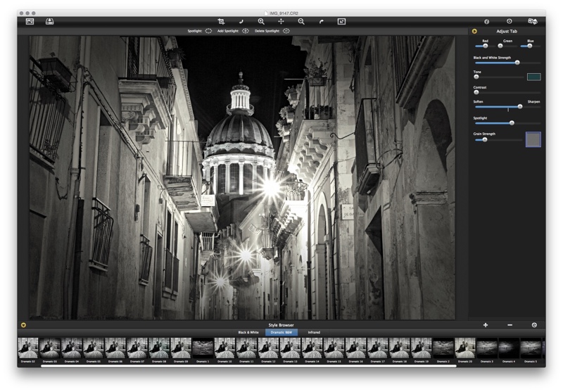Click the fit-to-window view icon
This screenshot has width=563, height=392.
point(341,22)
